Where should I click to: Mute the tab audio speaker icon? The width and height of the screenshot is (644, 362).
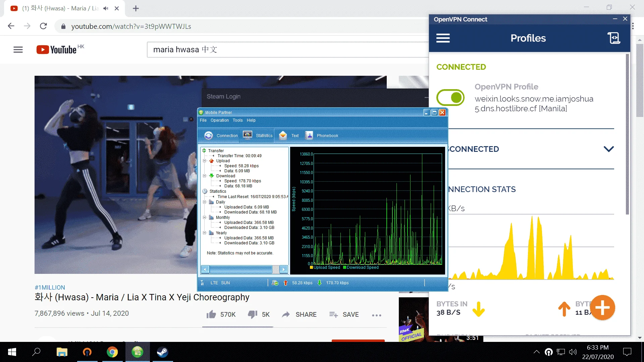click(x=106, y=8)
